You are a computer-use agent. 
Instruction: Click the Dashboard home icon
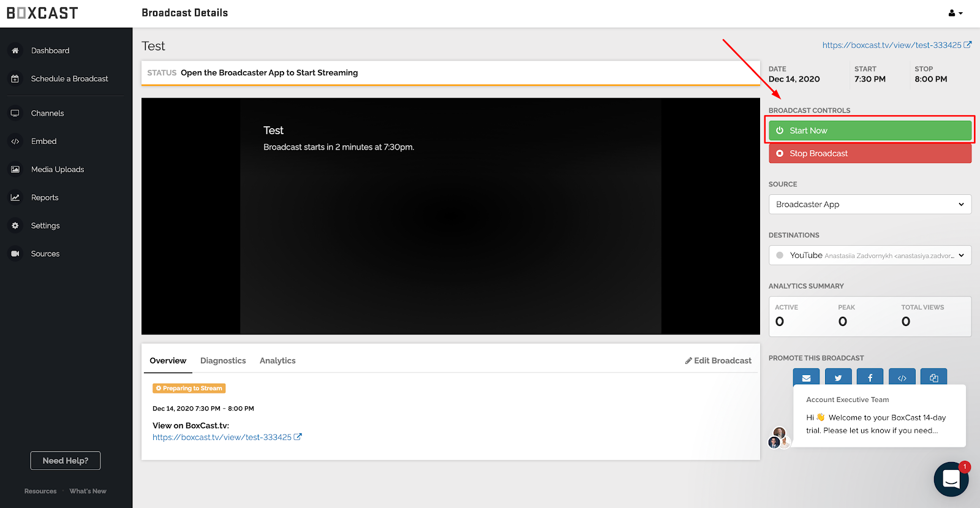[15, 51]
